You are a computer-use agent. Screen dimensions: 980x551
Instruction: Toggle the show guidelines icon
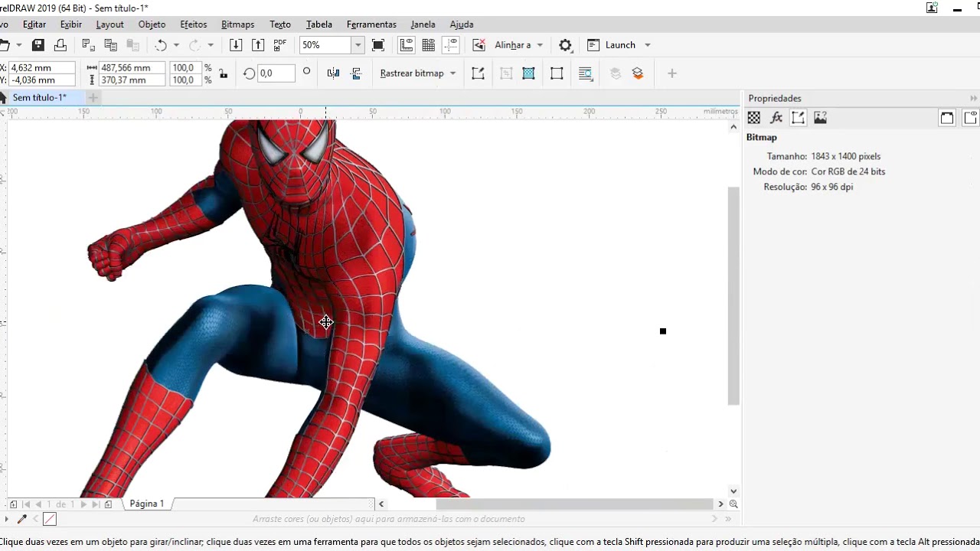[x=452, y=45]
